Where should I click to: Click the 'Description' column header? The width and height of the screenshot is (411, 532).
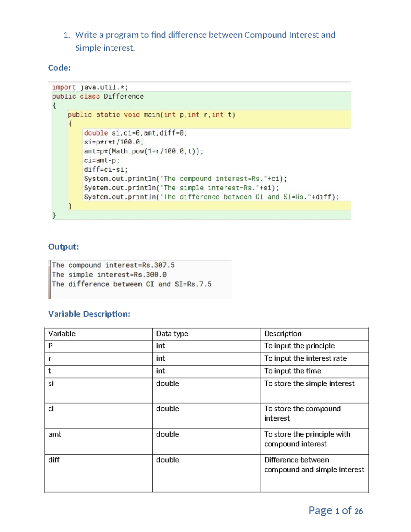[x=283, y=334]
